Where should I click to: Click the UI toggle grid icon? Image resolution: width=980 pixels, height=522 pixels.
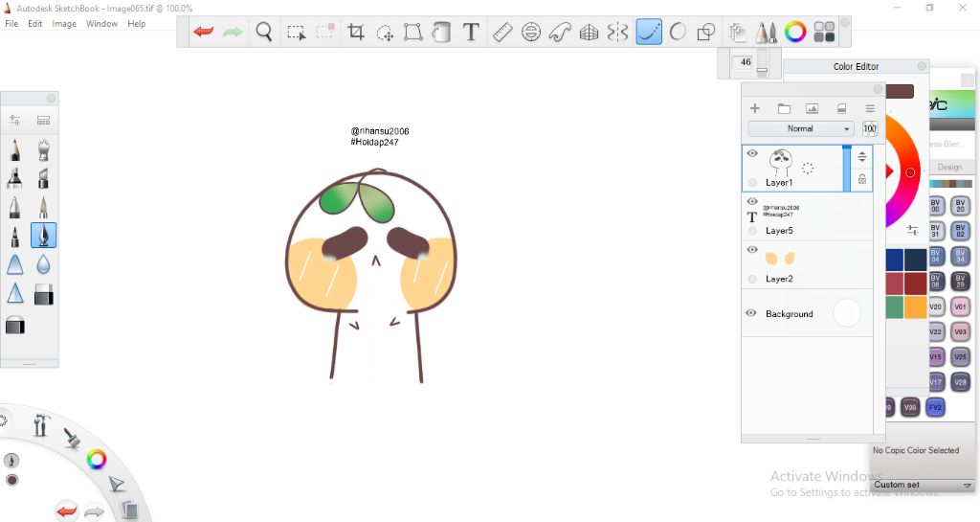tap(824, 32)
